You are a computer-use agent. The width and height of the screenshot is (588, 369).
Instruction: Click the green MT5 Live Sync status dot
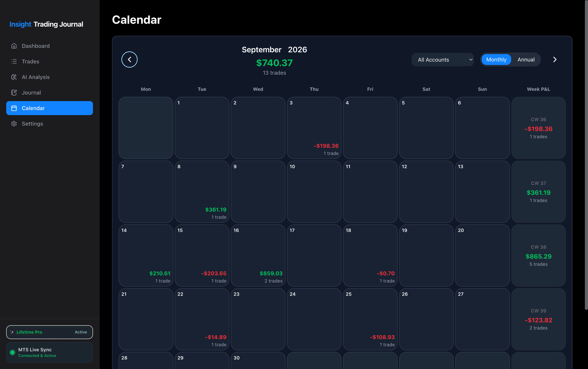(12, 352)
